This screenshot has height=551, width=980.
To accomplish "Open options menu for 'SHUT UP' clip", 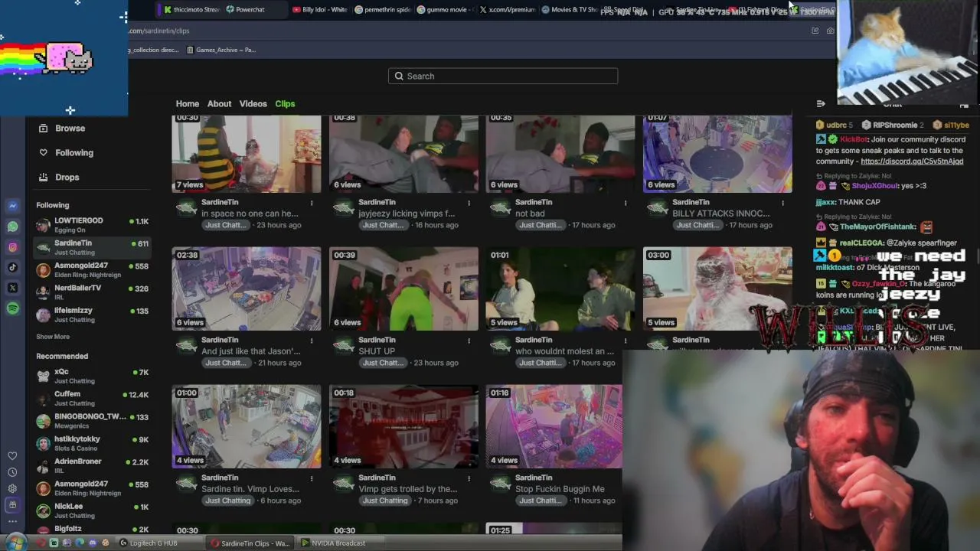I will pyautogui.click(x=469, y=341).
